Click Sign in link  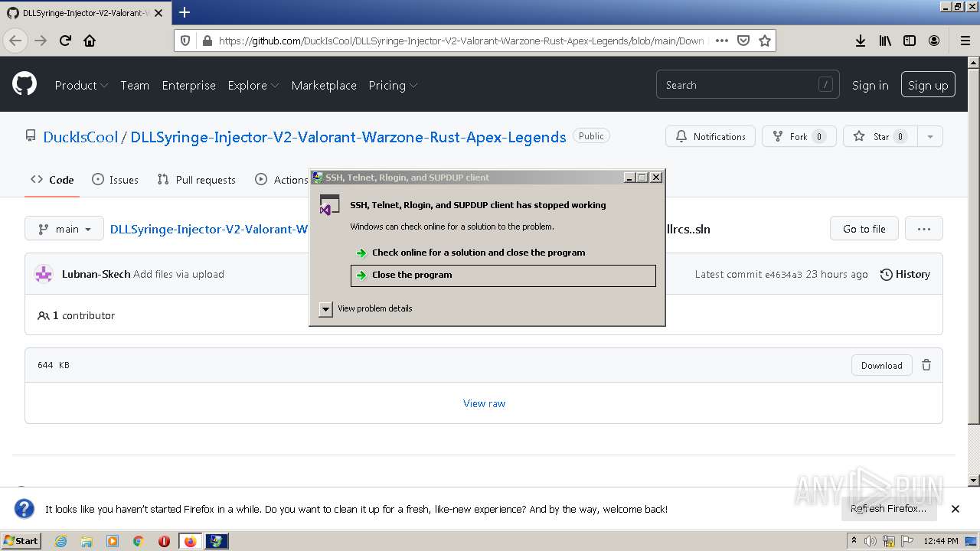click(x=870, y=85)
